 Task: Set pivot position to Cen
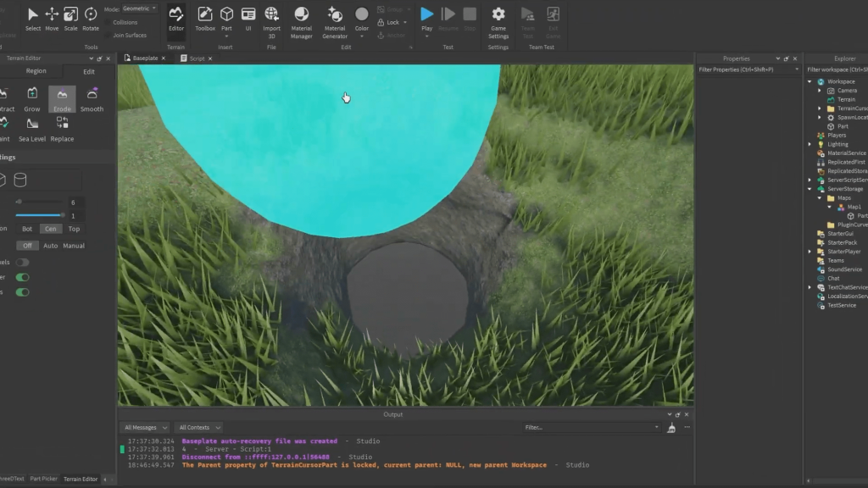(x=50, y=229)
